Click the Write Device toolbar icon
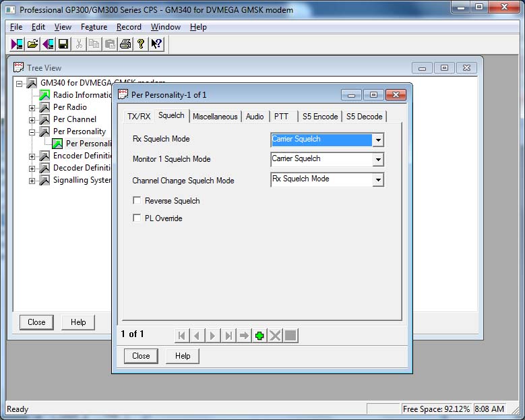The image size is (525, 420). (48, 44)
